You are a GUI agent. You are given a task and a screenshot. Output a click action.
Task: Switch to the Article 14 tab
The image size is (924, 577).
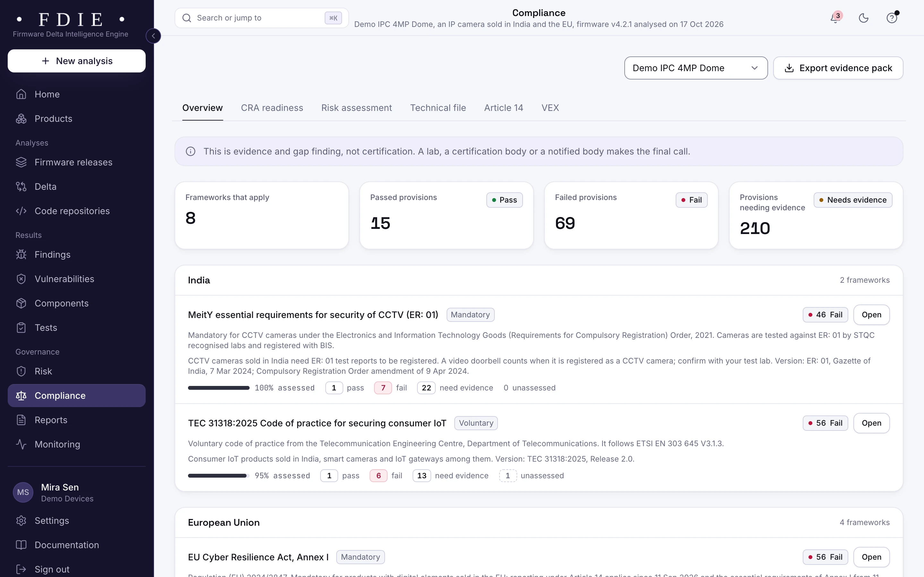[x=504, y=108]
